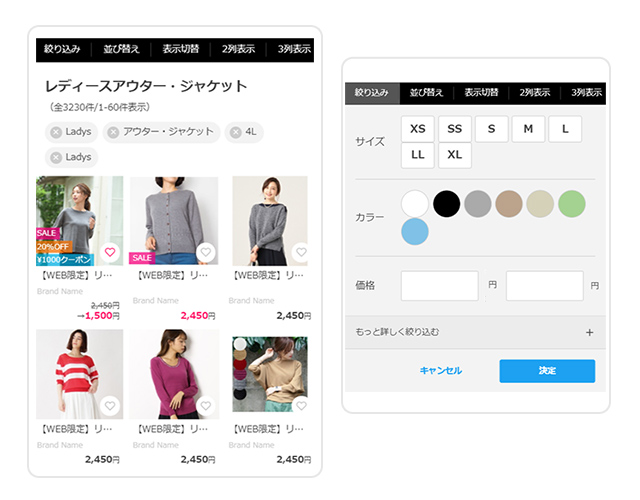
Task: Open red striped top product thumbnail
Action: (x=80, y=374)
